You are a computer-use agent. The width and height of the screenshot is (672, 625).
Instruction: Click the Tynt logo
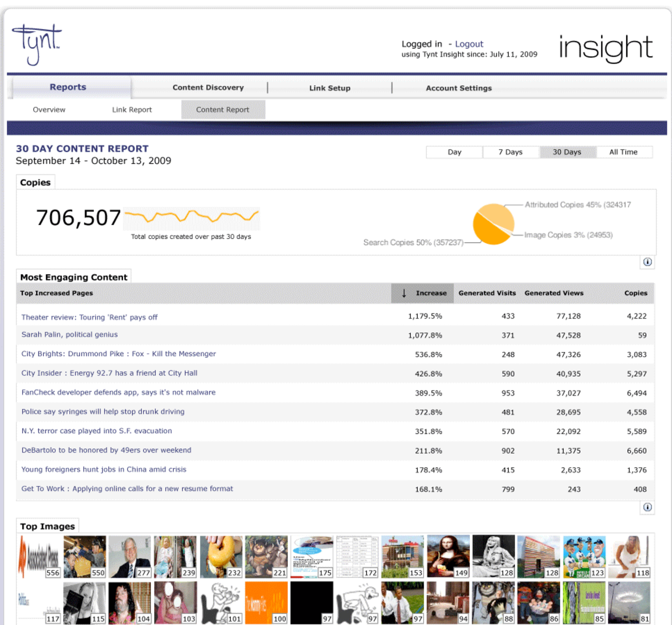click(36, 44)
